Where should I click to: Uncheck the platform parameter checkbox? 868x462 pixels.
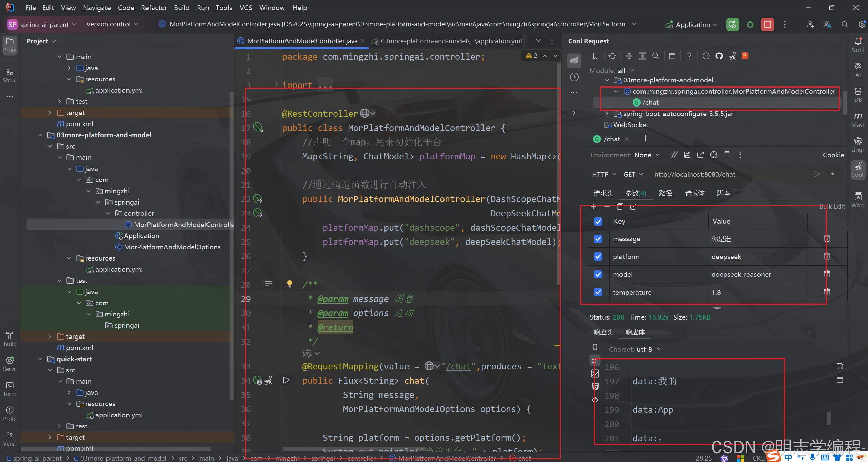click(x=598, y=257)
